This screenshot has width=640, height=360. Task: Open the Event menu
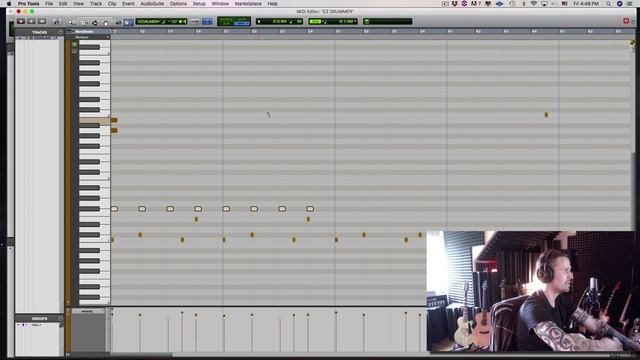pyautogui.click(x=128, y=4)
